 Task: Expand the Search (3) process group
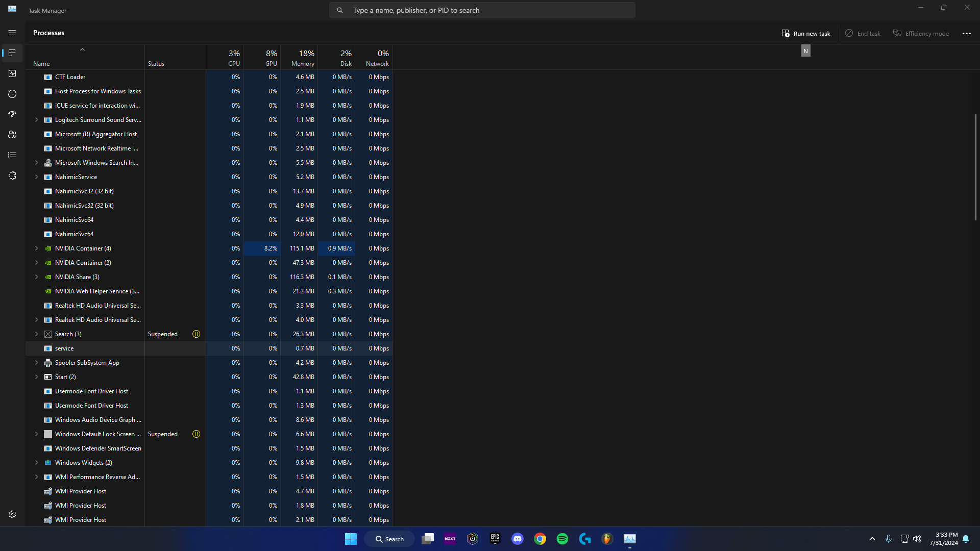pos(36,334)
